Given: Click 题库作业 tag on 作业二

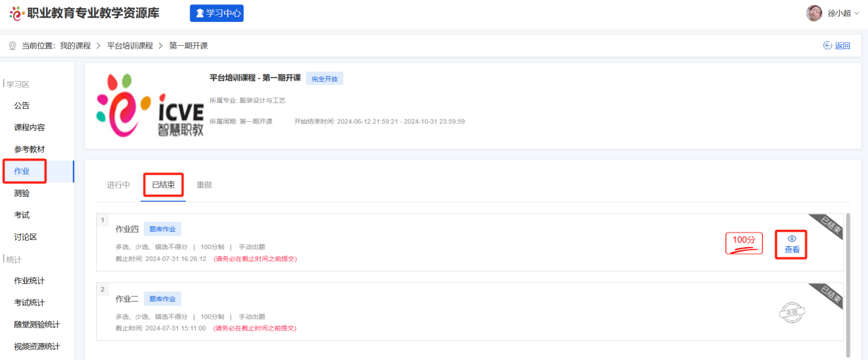Looking at the screenshot, I should click(163, 298).
